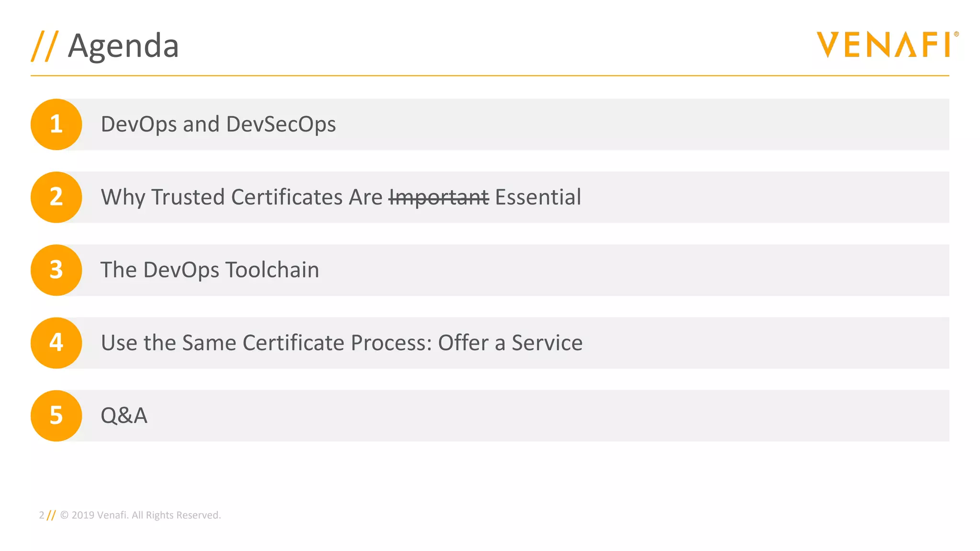Image resolution: width=980 pixels, height=551 pixels.
Task: Click the slide number 2 in footer
Action: point(42,515)
